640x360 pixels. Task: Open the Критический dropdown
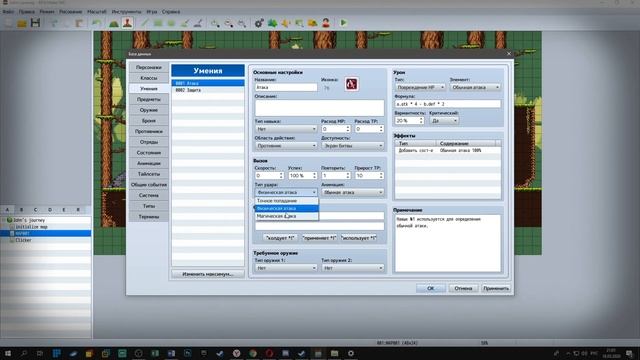coord(444,121)
